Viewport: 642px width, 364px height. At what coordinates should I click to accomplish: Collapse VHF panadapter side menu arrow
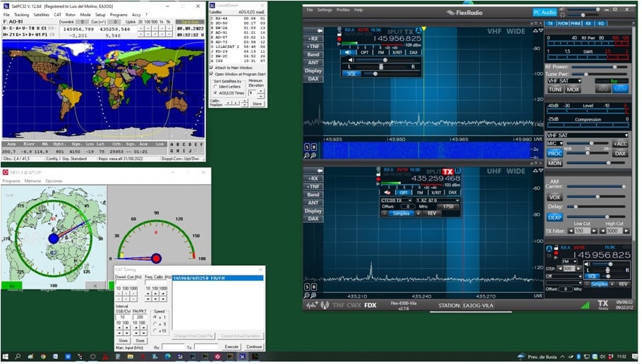pos(313,31)
